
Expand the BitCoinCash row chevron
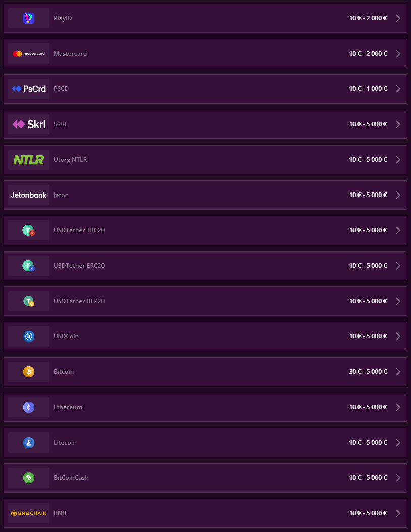click(x=398, y=477)
